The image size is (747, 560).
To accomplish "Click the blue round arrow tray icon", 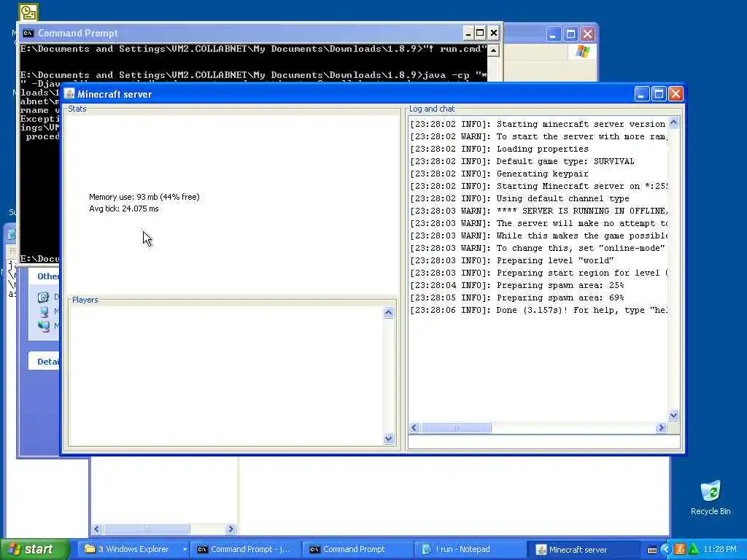I will tap(665, 550).
